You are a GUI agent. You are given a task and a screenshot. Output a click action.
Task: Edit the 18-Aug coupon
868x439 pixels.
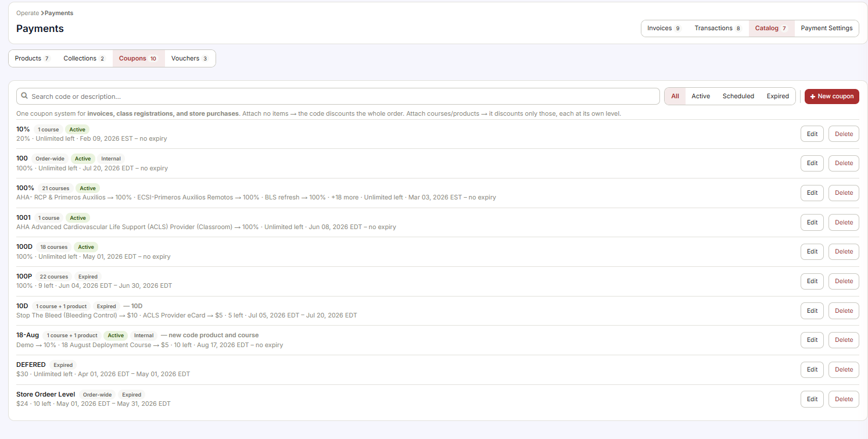tap(812, 340)
